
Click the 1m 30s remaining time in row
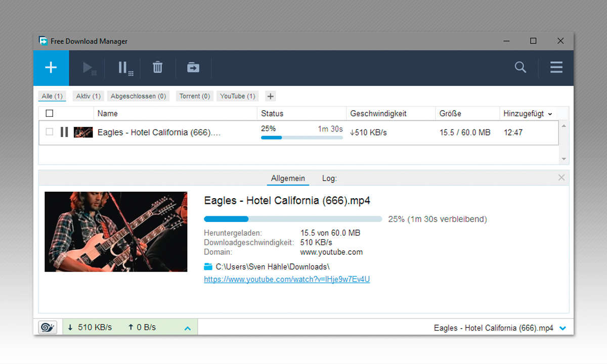(330, 129)
